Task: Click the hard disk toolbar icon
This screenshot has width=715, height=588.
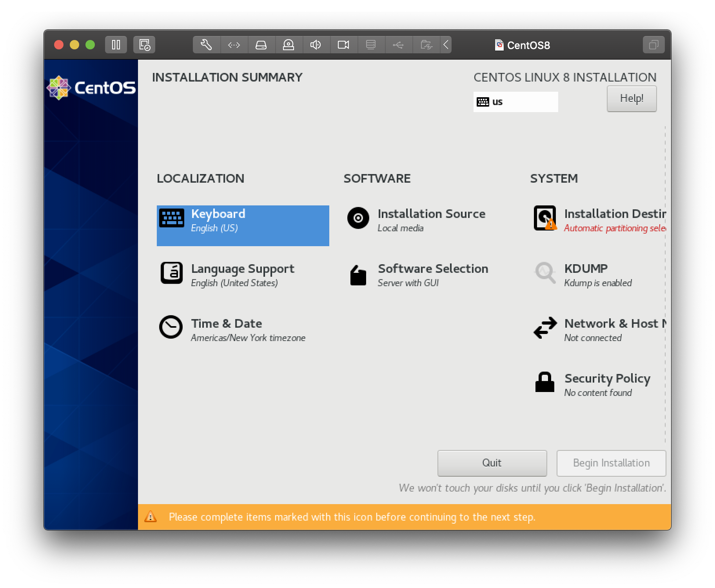Action: pos(261,45)
